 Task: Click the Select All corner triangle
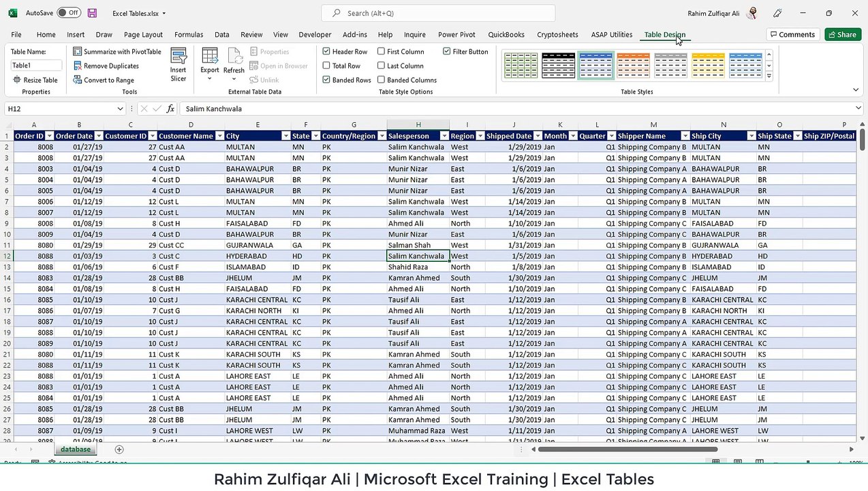click(x=7, y=125)
